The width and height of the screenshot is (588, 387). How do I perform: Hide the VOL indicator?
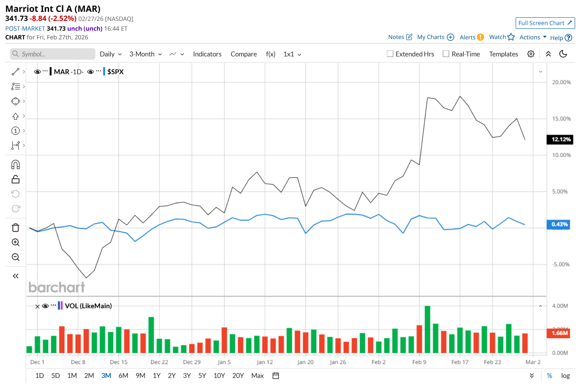coord(45,306)
